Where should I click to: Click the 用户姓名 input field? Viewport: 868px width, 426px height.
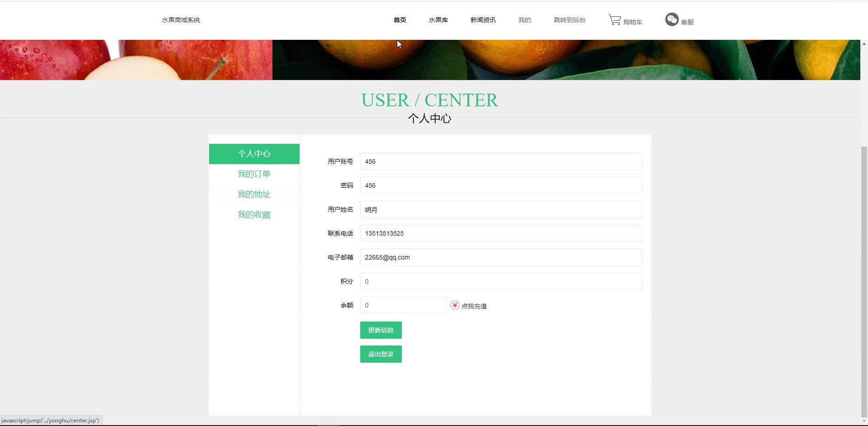pos(501,209)
